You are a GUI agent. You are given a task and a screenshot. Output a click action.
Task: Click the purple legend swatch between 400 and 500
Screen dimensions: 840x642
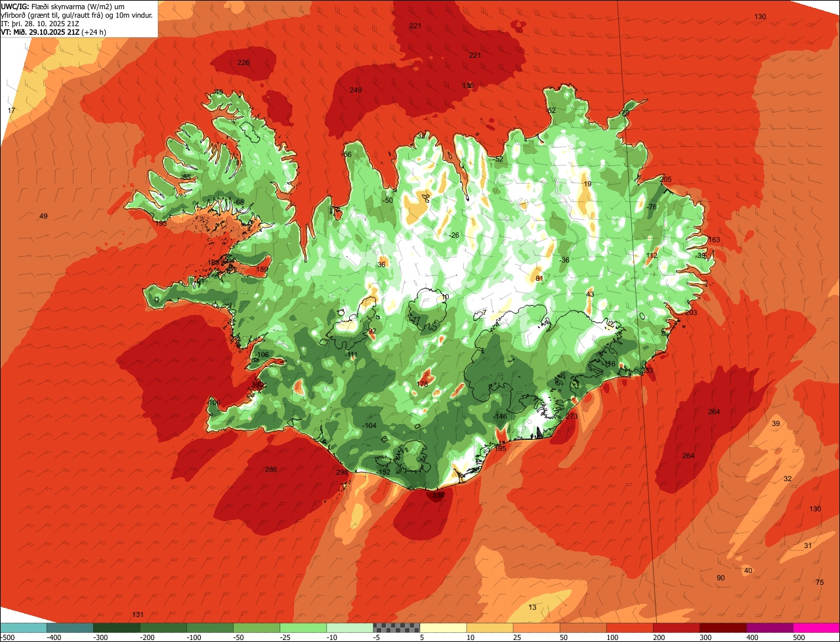(770, 628)
